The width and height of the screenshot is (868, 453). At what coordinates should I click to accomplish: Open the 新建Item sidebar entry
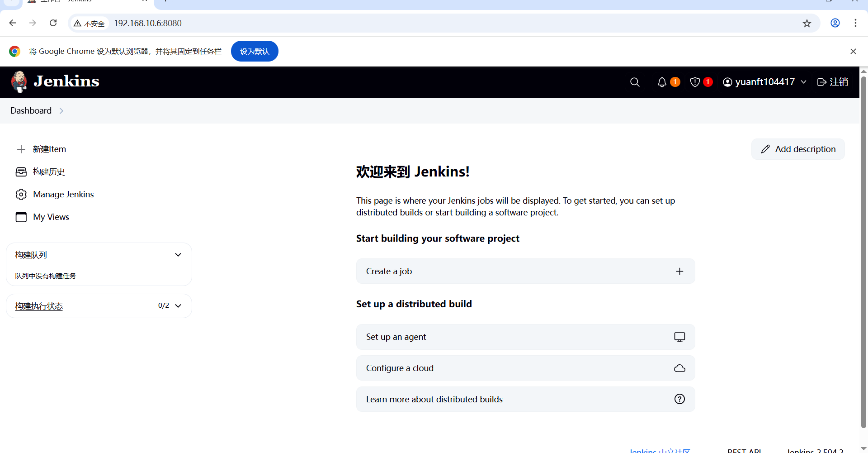49,149
